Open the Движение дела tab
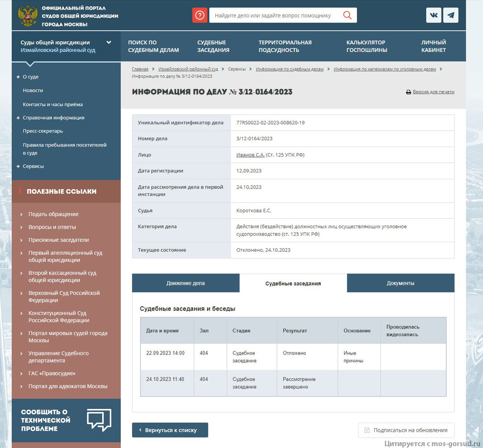This screenshot has height=448, width=483. [186, 283]
